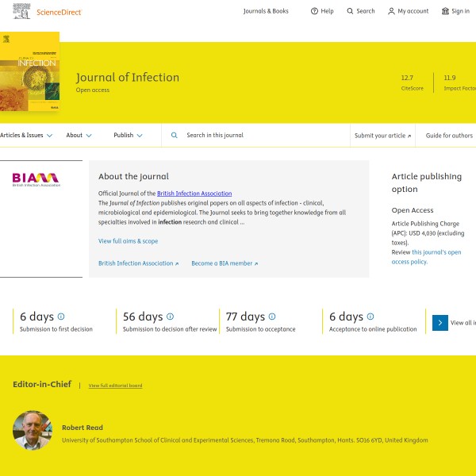Screen dimensions: 476x476
Task: Open Journals & Books menu item
Action: coord(266,11)
